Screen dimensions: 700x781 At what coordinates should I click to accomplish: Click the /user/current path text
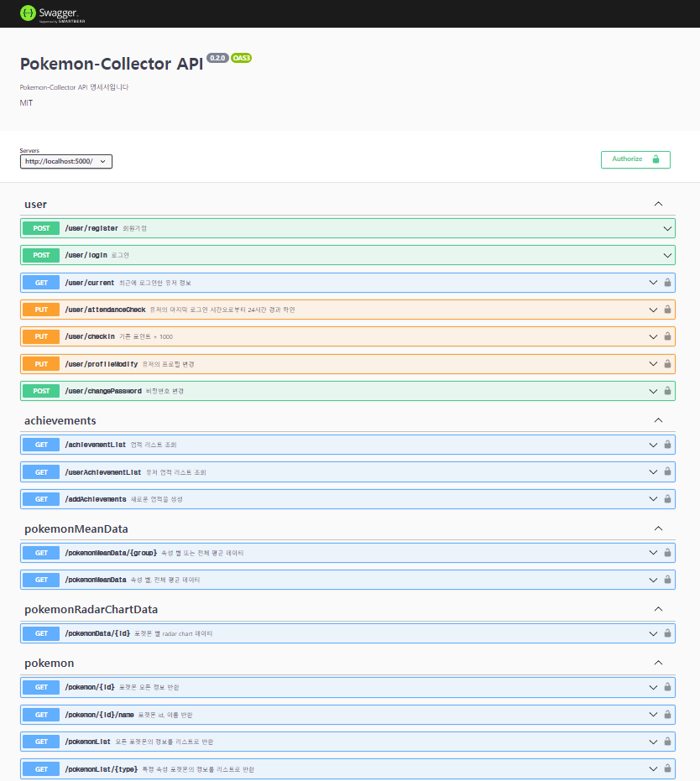point(90,283)
